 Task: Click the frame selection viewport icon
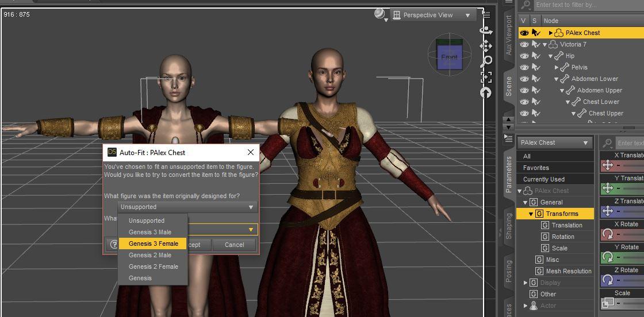[x=486, y=77]
